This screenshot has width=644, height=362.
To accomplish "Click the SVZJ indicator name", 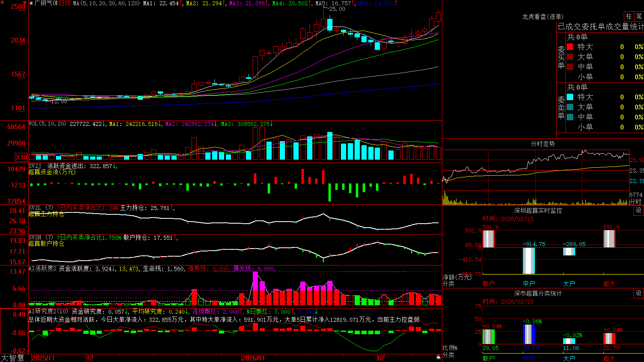I will 35,166.
